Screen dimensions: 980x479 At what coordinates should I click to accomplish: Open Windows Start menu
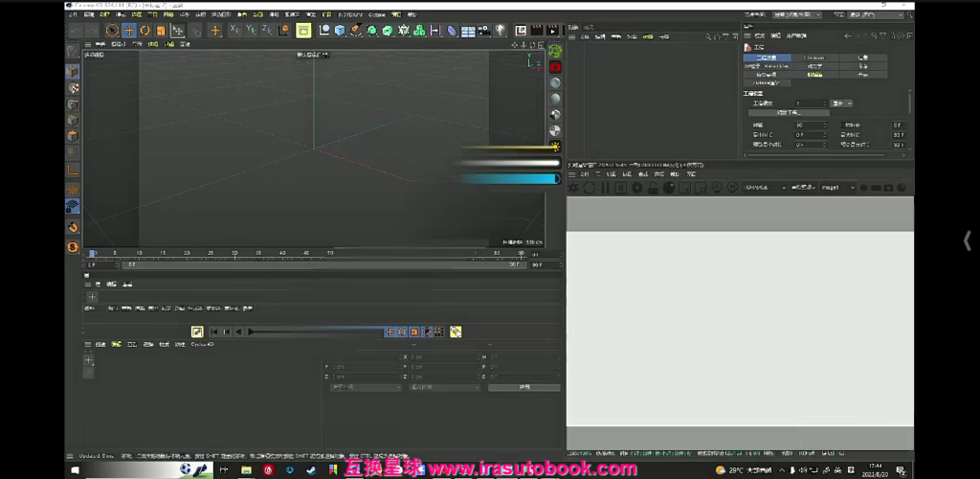[x=75, y=470]
